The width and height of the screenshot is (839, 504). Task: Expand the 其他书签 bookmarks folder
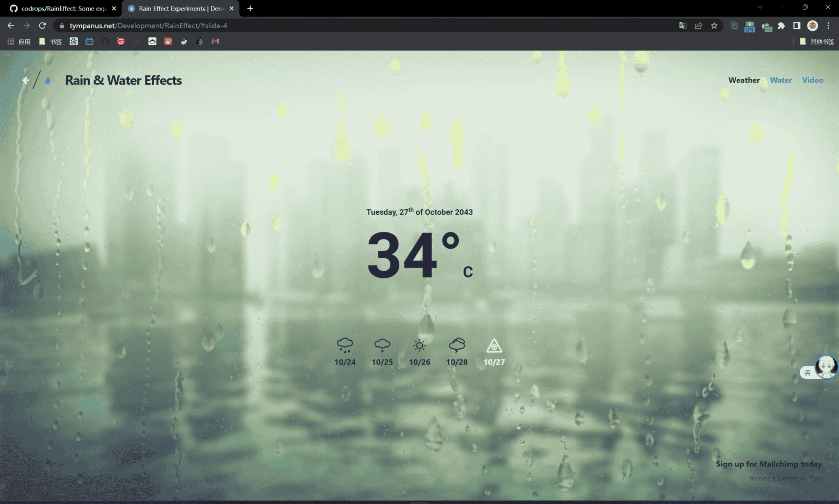coord(817,42)
